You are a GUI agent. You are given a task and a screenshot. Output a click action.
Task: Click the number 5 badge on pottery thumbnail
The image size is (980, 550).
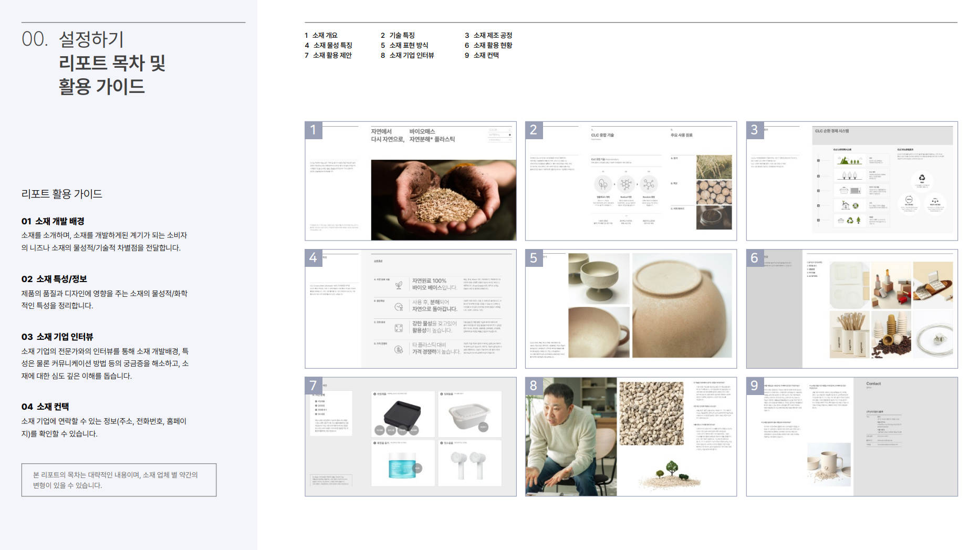point(534,258)
